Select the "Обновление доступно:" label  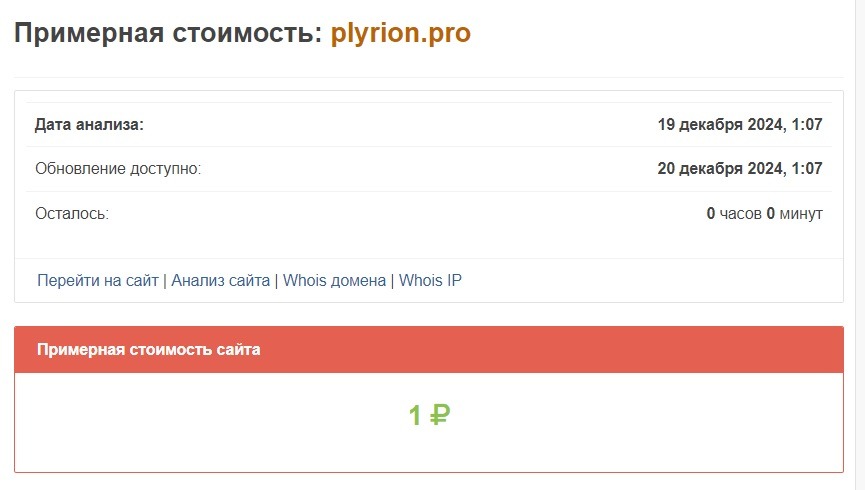tap(118, 169)
